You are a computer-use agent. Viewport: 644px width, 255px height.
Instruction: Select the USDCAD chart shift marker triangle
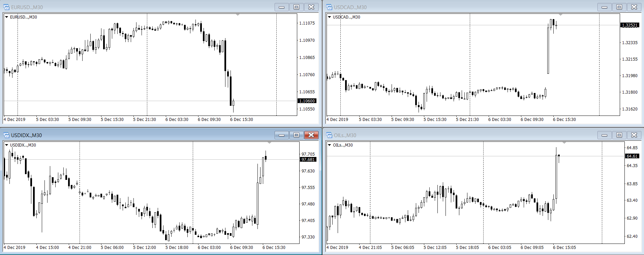561,15
